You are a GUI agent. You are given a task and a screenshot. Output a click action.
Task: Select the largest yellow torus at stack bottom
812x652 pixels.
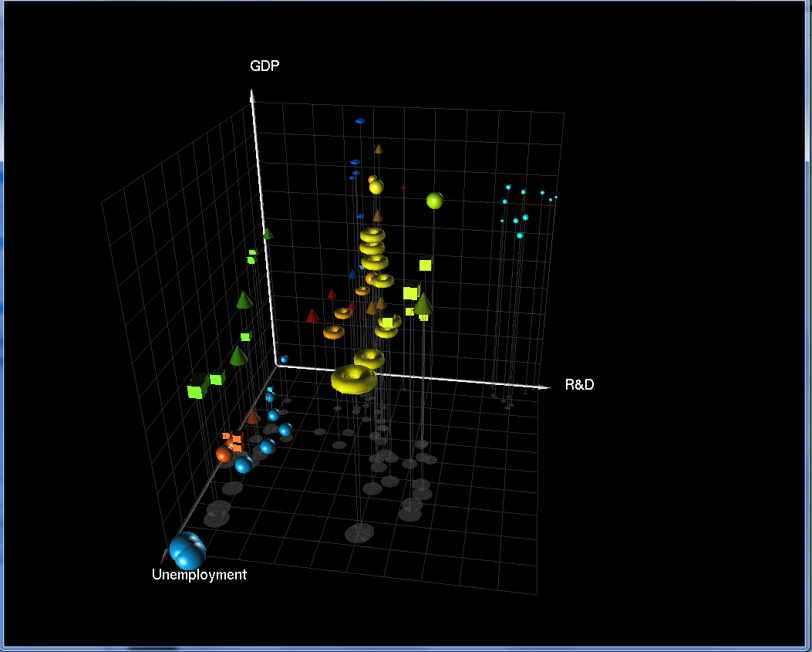pos(354,380)
